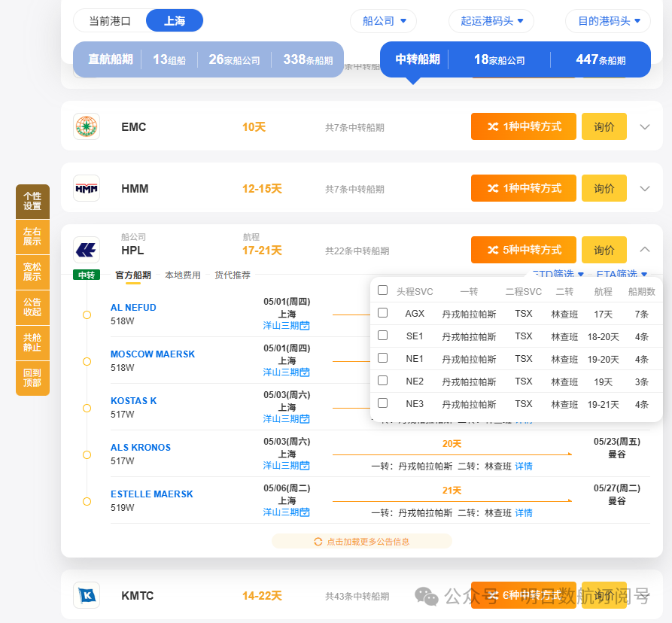
Task: Toggle the select-all checkbox beside 头程SVC
Action: click(x=383, y=290)
